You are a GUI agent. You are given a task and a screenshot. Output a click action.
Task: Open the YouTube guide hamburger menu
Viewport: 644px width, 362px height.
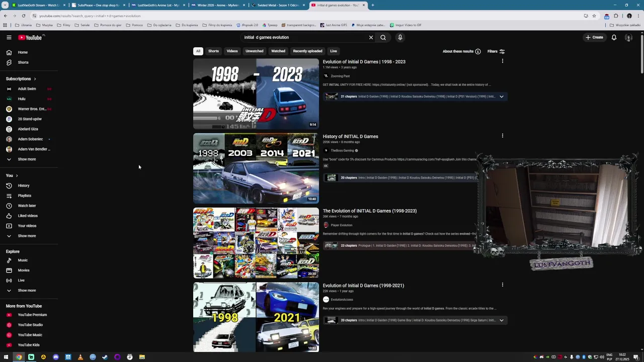tap(9, 37)
